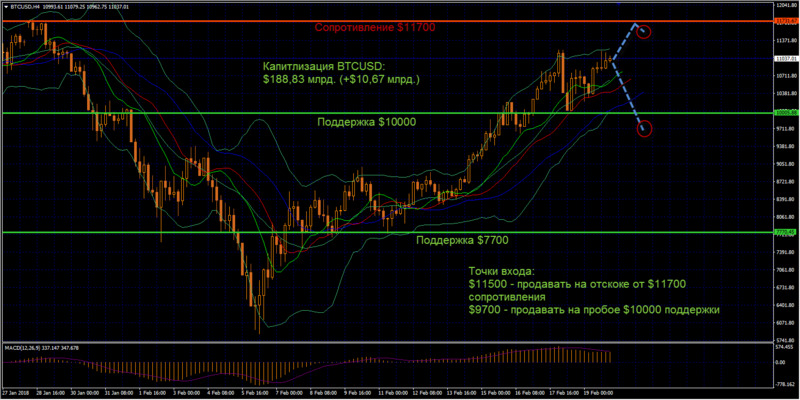
Task: Click the $11500 - продавать на отскоке line
Action: click(x=577, y=283)
